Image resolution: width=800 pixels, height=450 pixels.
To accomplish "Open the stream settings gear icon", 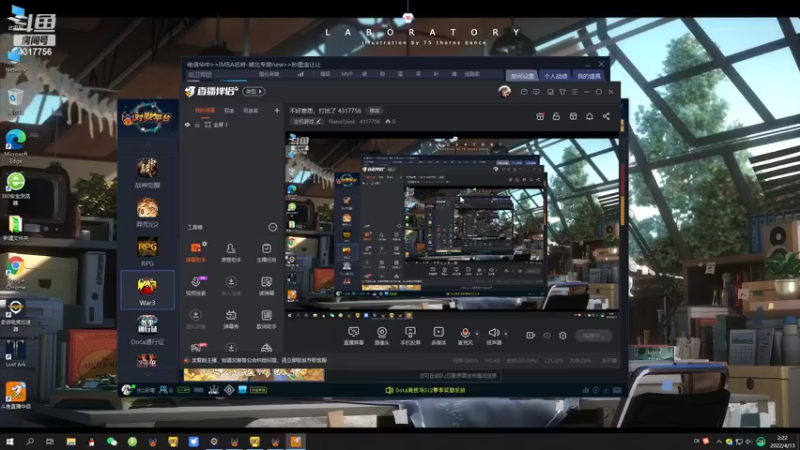I will click(x=563, y=336).
